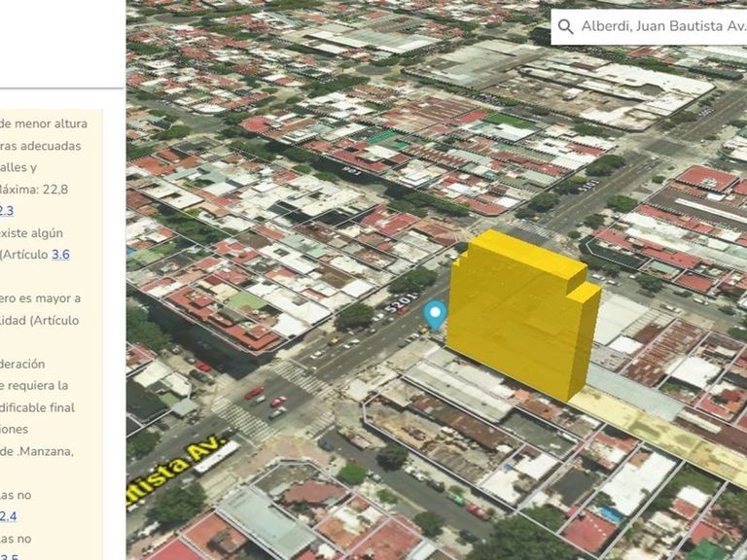Click the '.Manzana,' text in side panel

point(37,451)
